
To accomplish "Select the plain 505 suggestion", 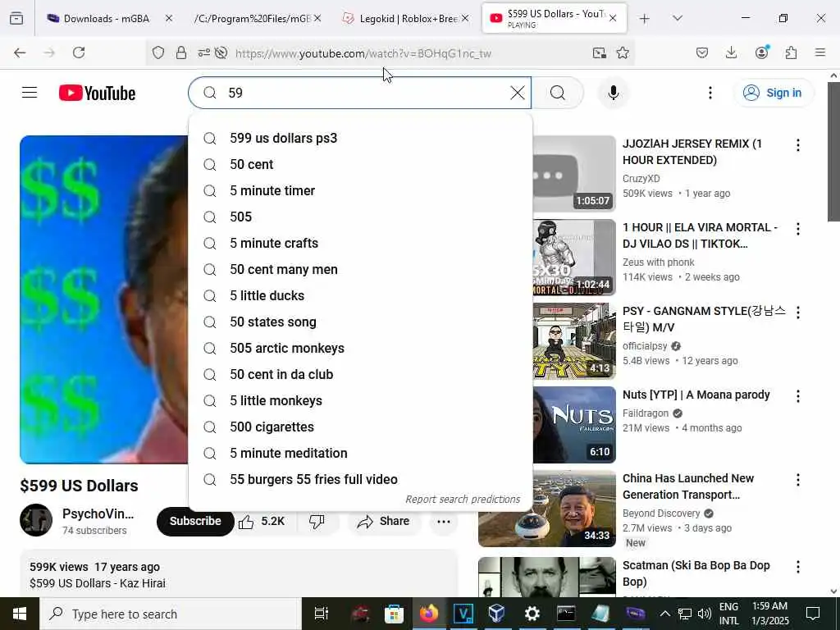I will coord(361,217).
